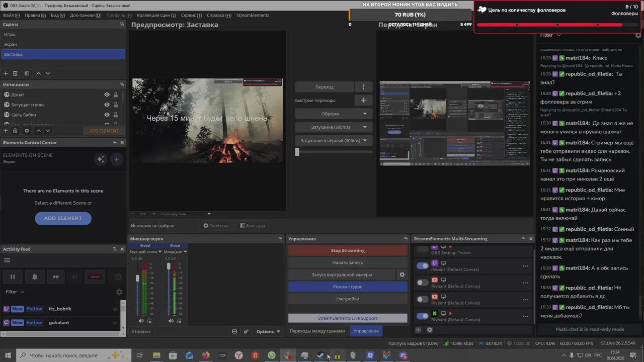
Task: Pause alerts in Activity feed
Action: (13, 277)
